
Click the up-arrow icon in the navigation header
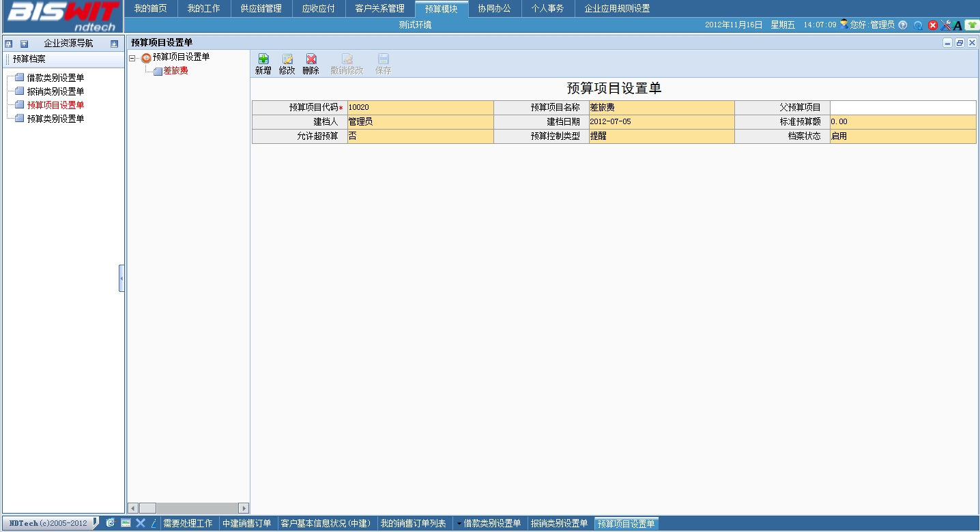point(25,44)
